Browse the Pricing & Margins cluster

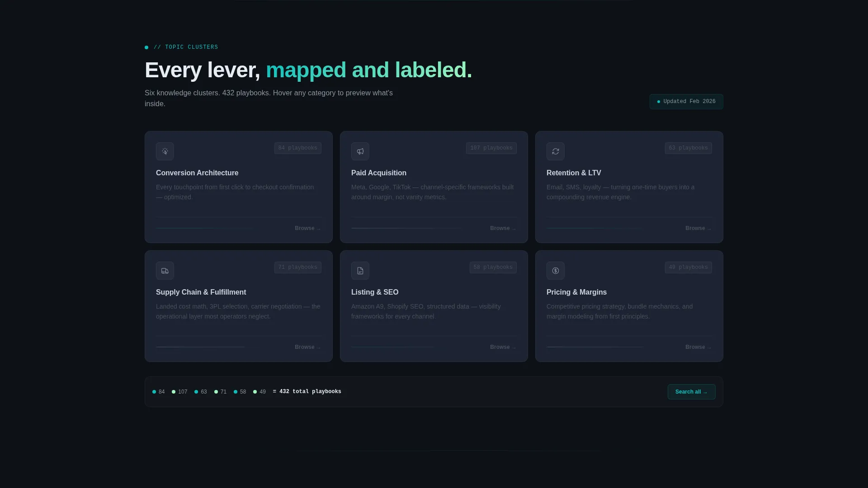pyautogui.click(x=698, y=347)
